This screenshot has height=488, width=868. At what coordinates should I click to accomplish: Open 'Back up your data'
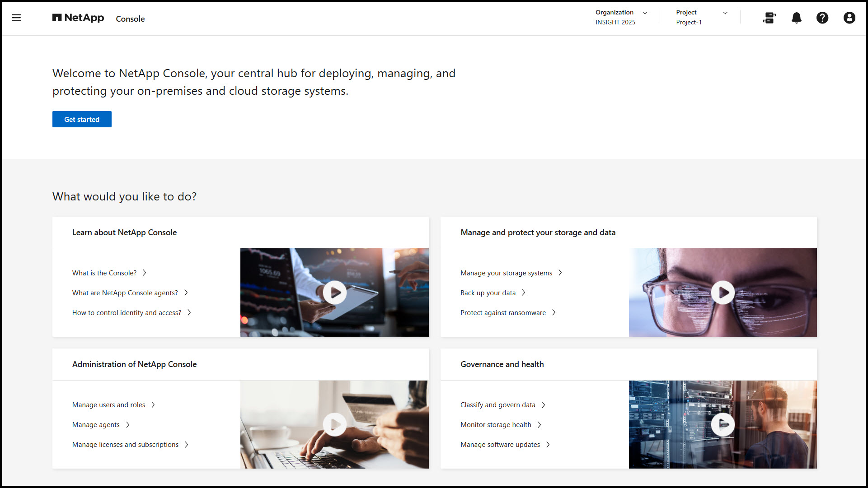coord(488,293)
